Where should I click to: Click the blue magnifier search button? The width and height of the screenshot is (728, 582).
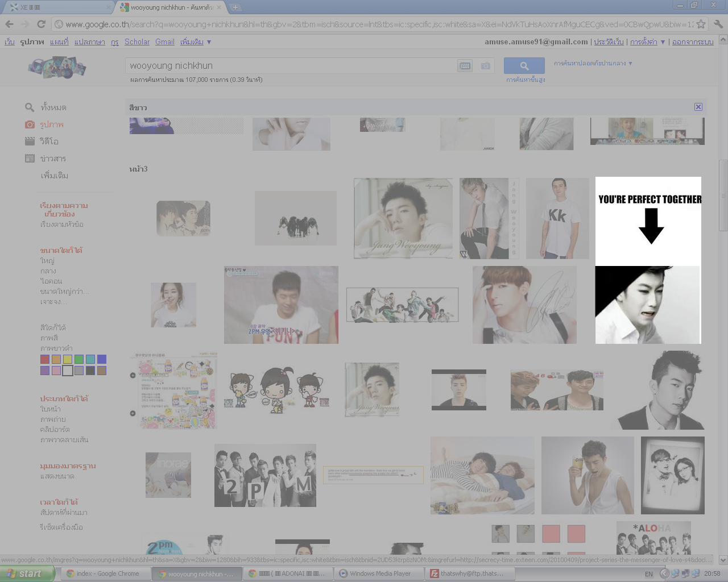[x=524, y=66]
